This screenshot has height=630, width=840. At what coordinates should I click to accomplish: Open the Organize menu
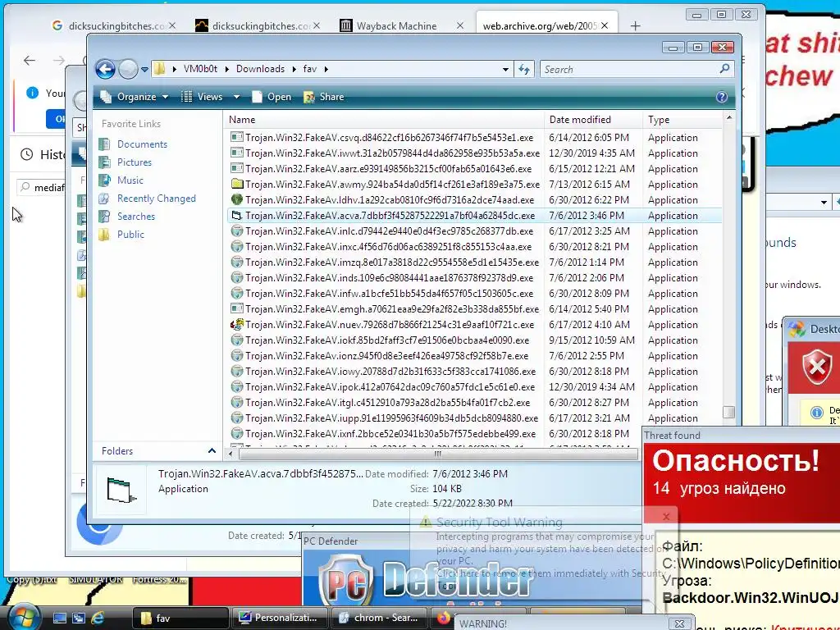(x=135, y=97)
